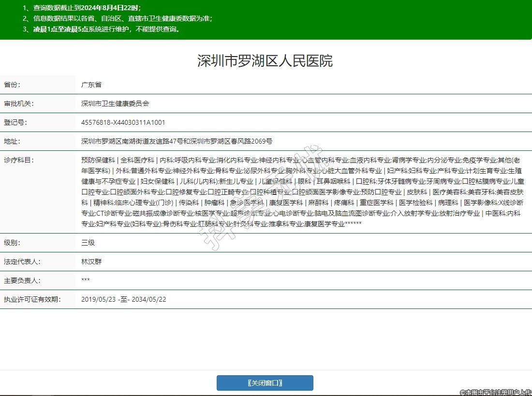This screenshot has width=532, height=396.
Task: Select the validity period 2019/05/23 -至- 2034/05/22
Action: point(123,299)
